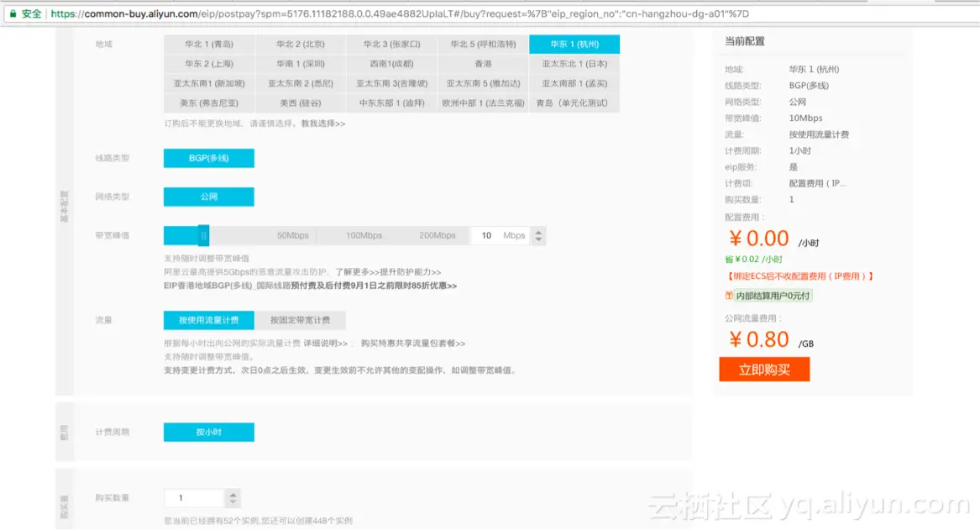
Task: Select region 华北 1 (青岛)
Action: (x=209, y=45)
